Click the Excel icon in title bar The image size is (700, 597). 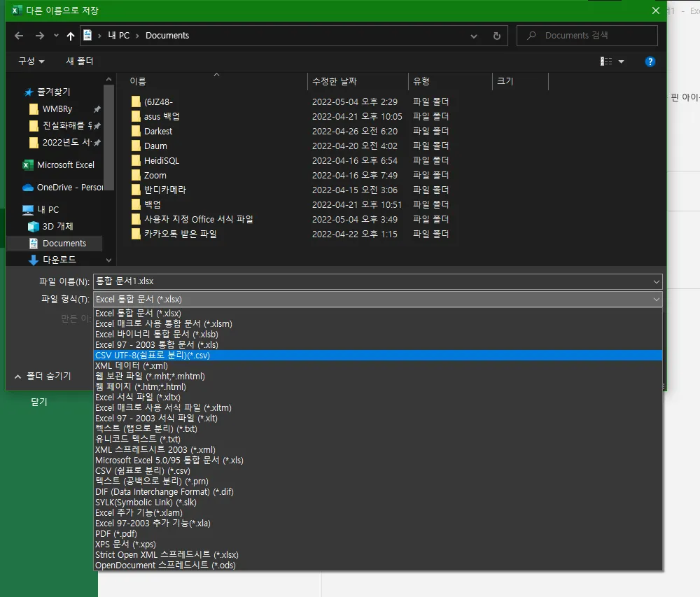point(17,10)
